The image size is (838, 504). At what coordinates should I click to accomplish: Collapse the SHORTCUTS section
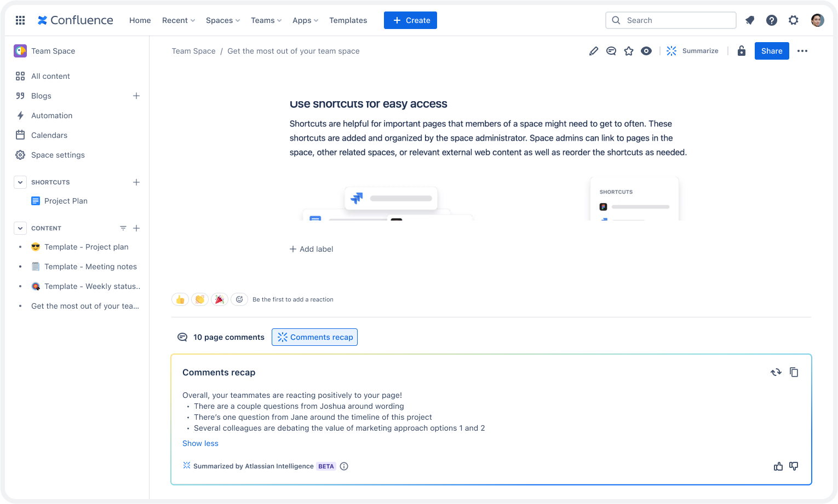(20, 182)
